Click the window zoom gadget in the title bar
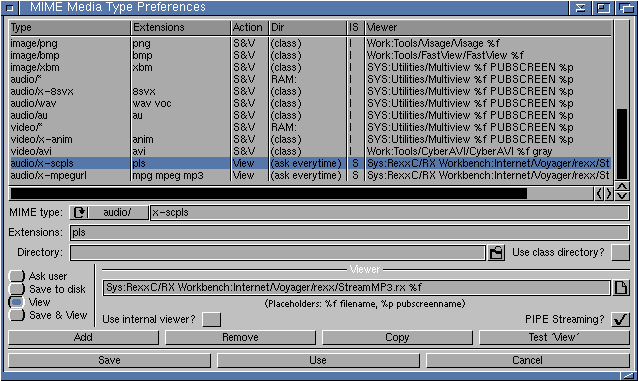 603,8
